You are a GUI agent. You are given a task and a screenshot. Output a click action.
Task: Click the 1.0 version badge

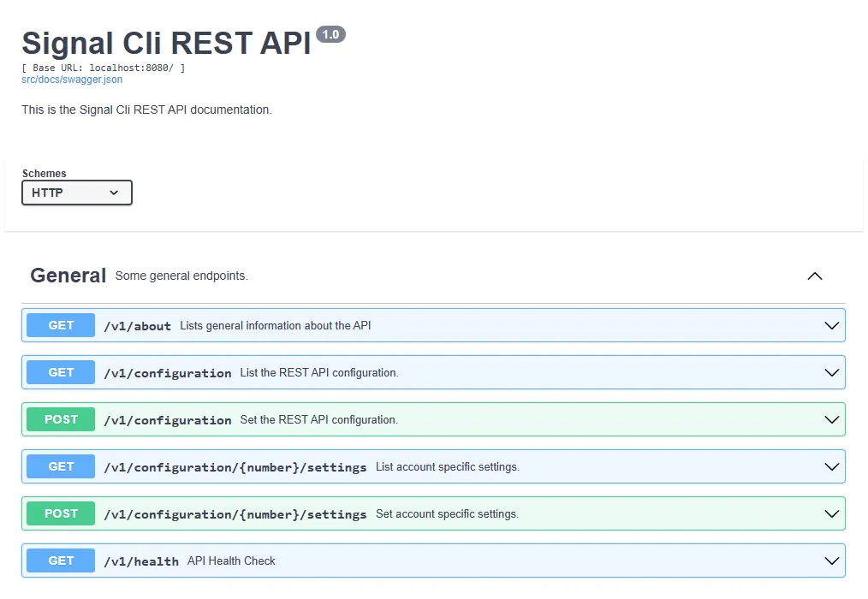click(330, 34)
